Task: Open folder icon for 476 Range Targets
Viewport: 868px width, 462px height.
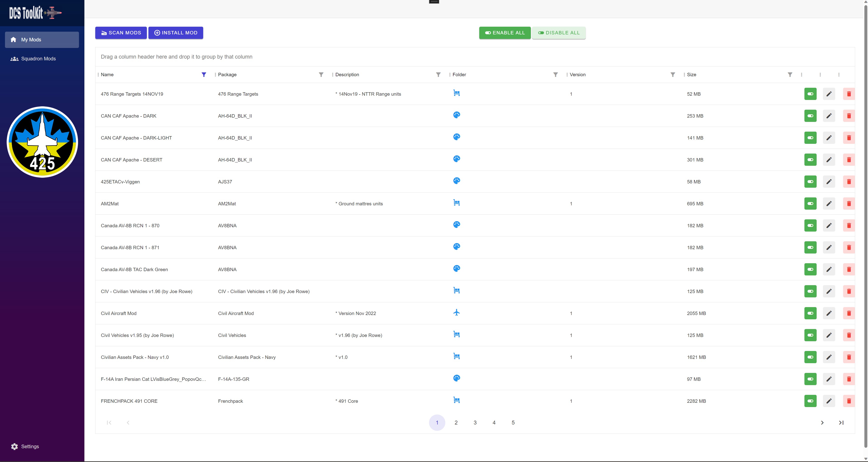Action: [x=457, y=93]
